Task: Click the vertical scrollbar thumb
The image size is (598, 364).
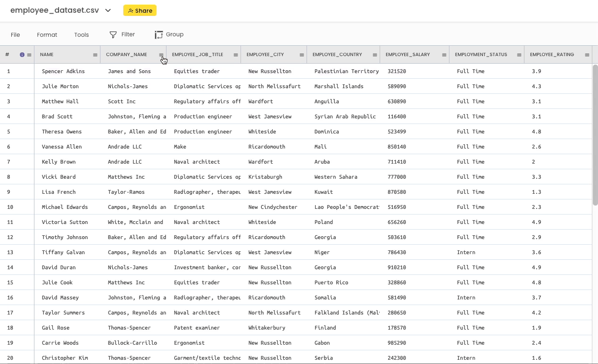Action: tap(595, 134)
